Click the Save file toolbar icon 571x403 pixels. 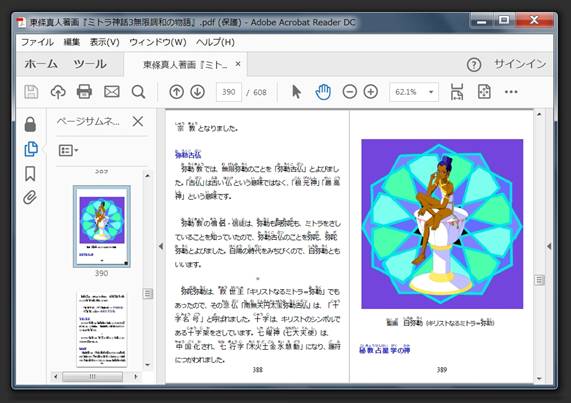pyautogui.click(x=31, y=92)
